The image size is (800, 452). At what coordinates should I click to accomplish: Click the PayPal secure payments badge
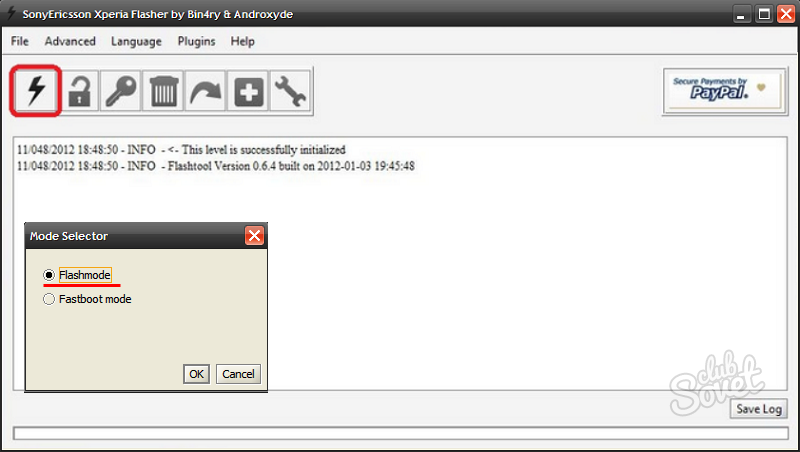pyautogui.click(x=724, y=91)
